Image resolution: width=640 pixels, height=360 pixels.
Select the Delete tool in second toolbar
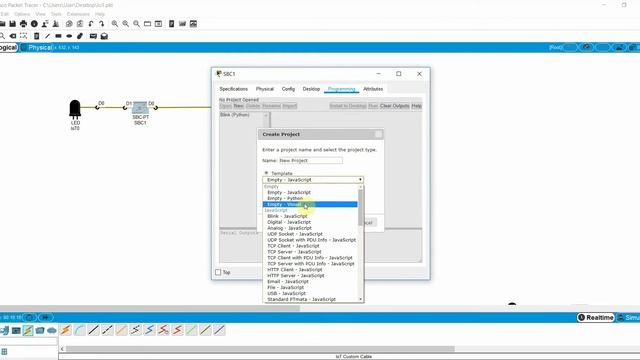pyautogui.click(x=13, y=36)
